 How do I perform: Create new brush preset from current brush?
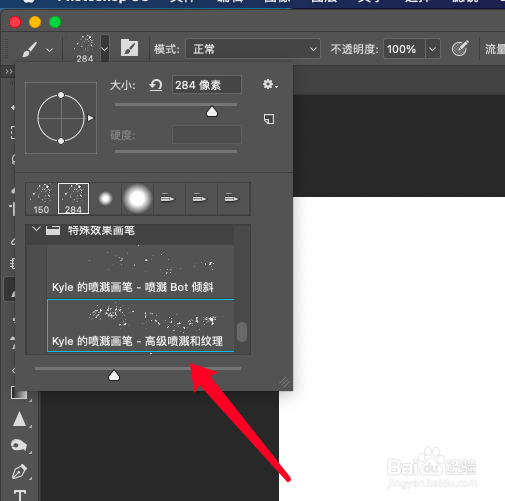(269, 119)
